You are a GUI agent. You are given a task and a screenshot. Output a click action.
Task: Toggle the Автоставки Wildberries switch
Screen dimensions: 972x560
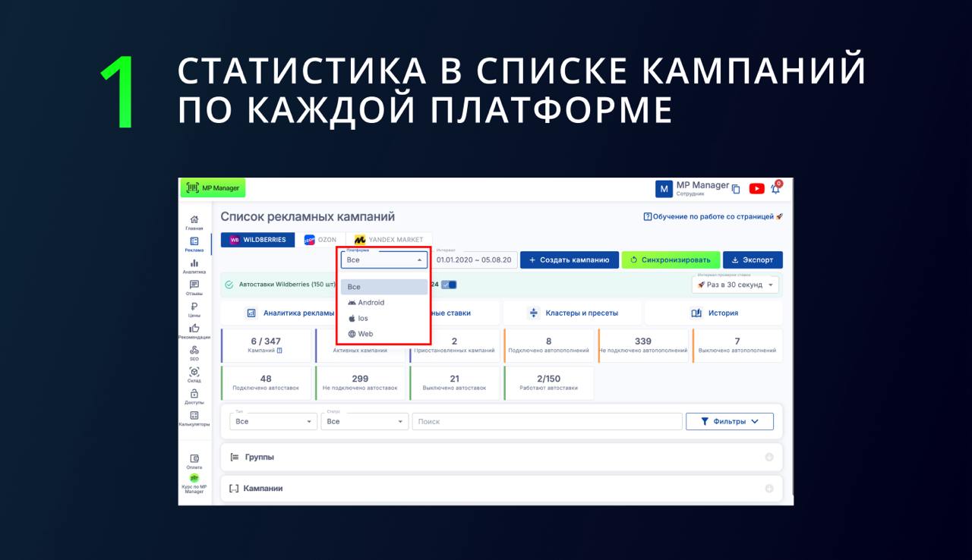[x=449, y=285]
